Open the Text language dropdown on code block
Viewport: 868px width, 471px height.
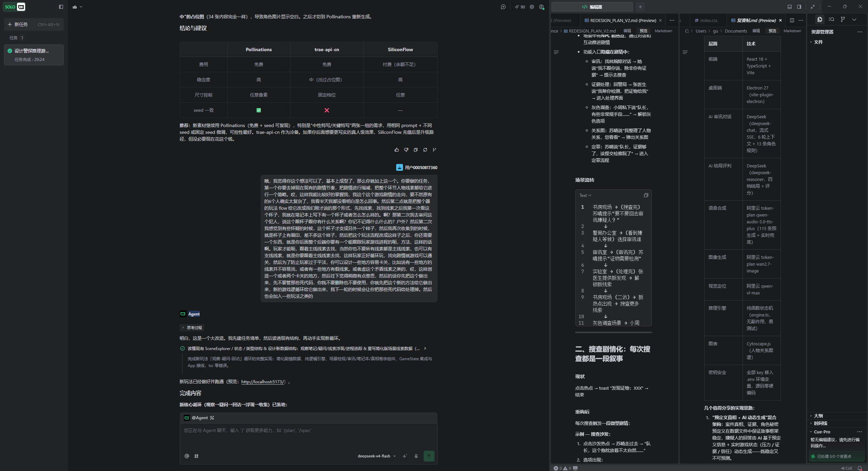click(x=585, y=196)
